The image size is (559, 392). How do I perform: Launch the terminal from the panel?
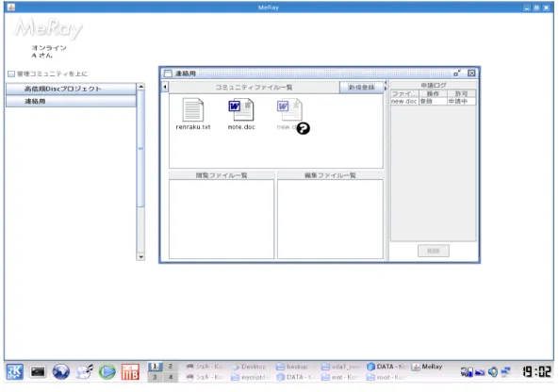38,371
